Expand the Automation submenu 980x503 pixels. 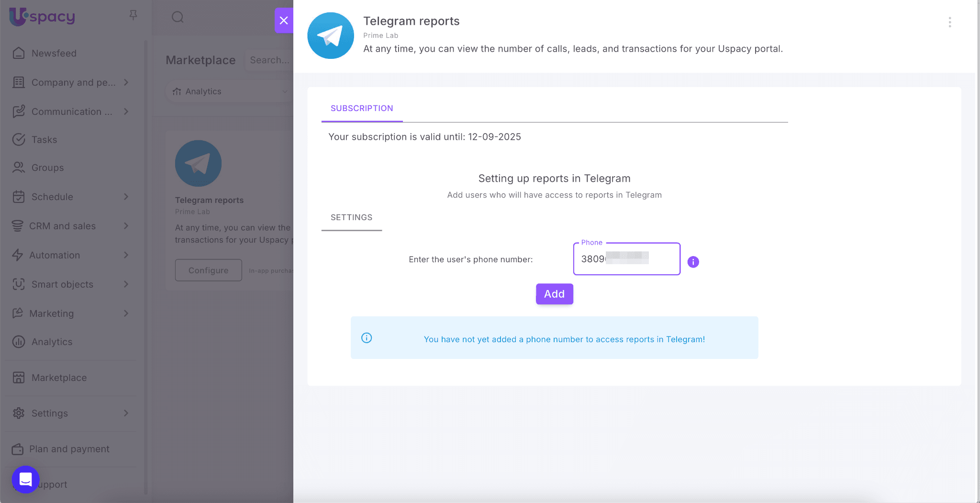[x=126, y=255]
